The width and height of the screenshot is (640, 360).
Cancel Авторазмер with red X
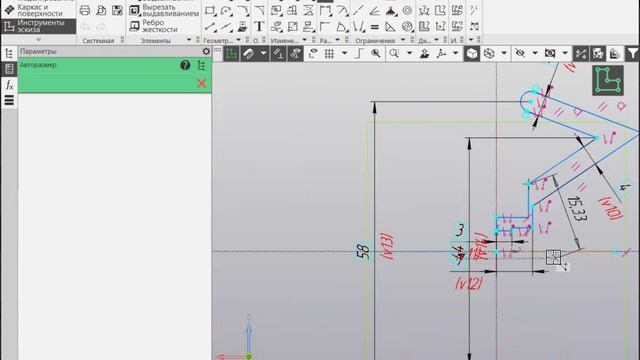point(202,84)
